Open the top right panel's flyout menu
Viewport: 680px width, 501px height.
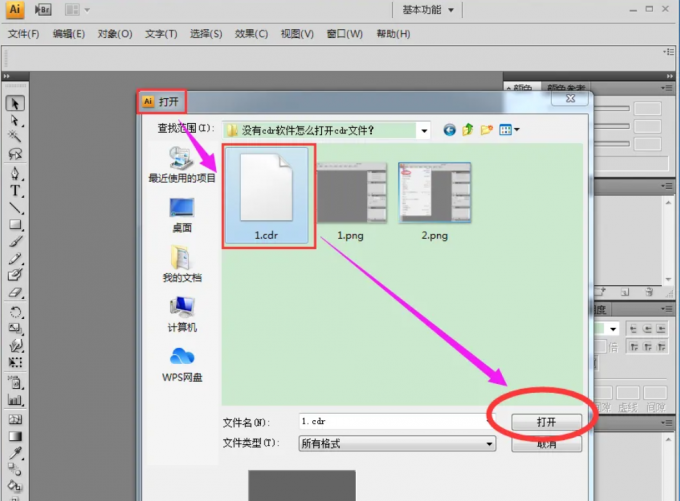pos(667,88)
